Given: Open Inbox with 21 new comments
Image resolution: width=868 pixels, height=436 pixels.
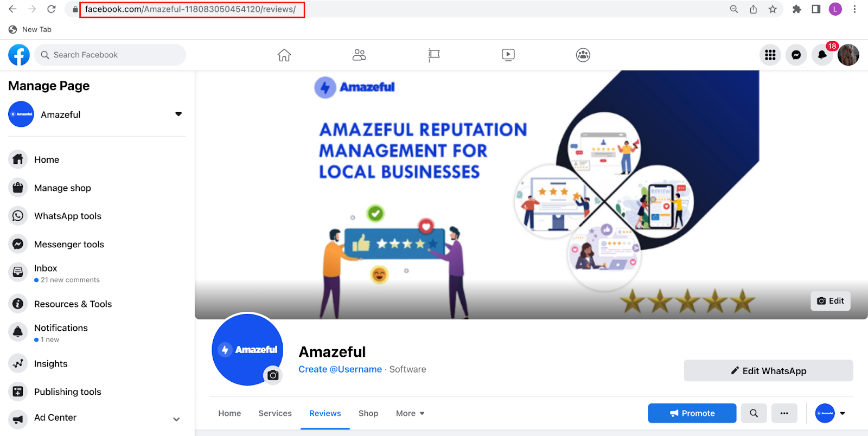Looking at the screenshot, I should 97,273.
